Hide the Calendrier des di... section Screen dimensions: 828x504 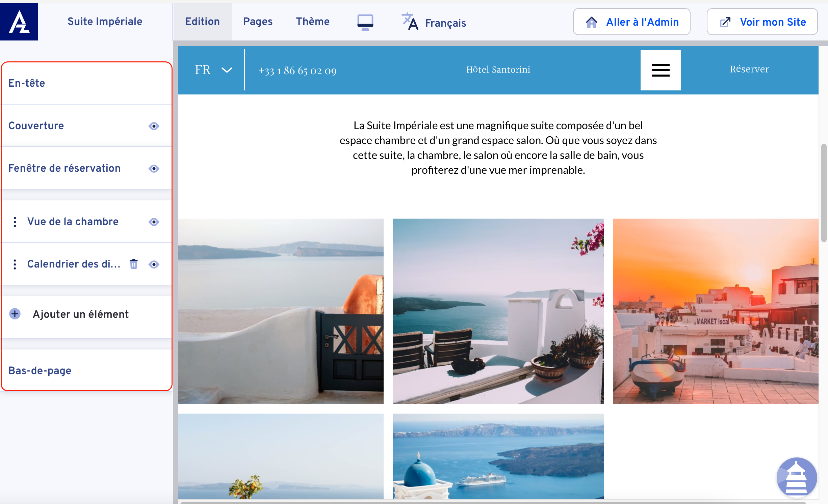[154, 264]
